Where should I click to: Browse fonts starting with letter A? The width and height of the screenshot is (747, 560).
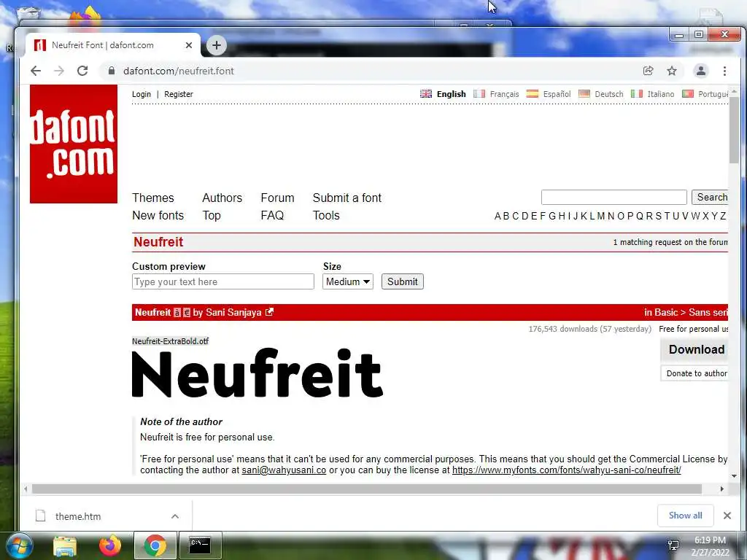tap(498, 216)
